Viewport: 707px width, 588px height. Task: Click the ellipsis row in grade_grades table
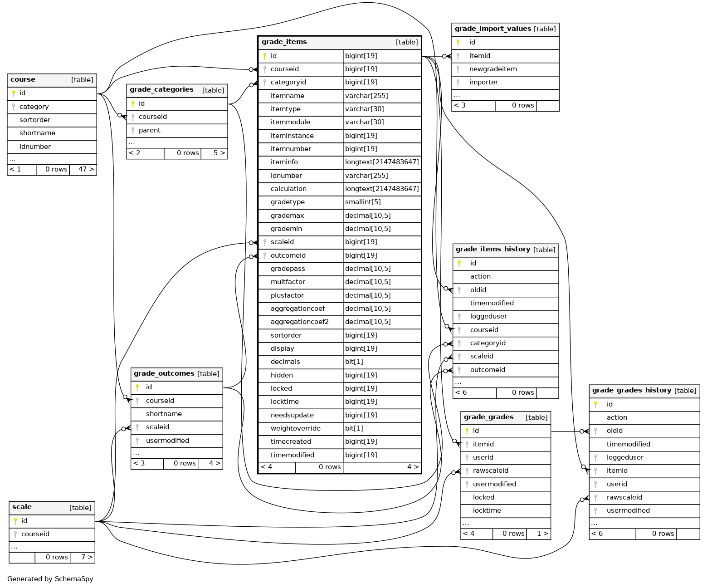tap(506, 524)
